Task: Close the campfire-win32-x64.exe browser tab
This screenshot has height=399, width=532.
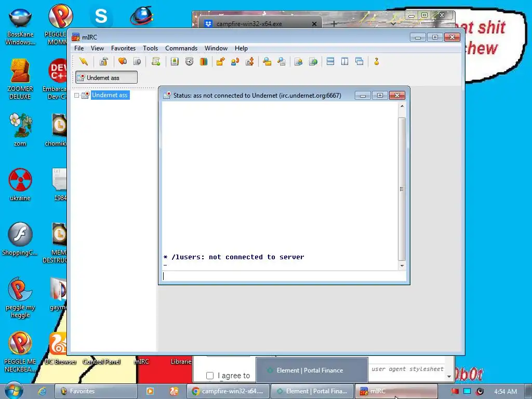Action: (x=314, y=24)
